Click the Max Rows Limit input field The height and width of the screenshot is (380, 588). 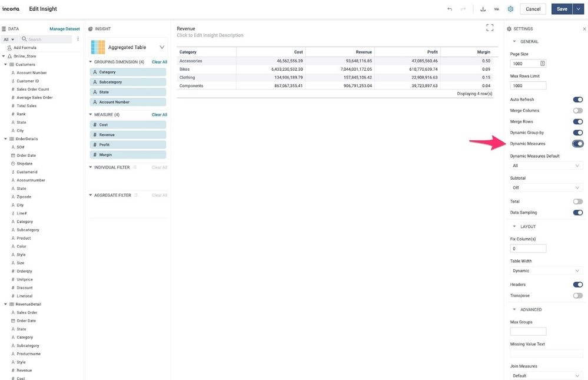click(528, 85)
